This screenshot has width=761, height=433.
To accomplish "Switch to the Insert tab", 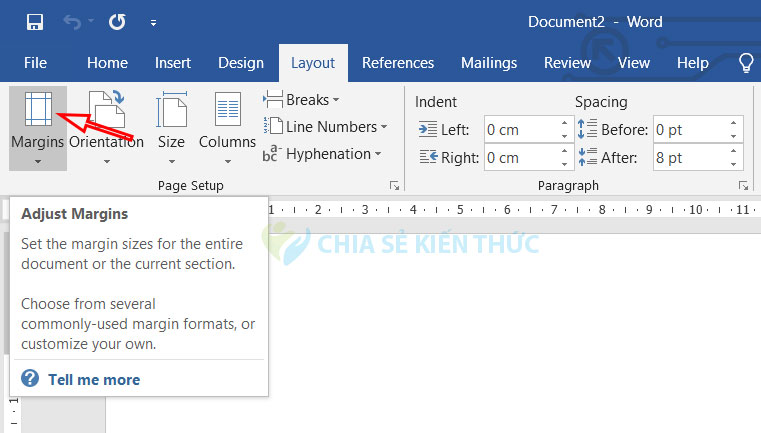I will tap(173, 63).
